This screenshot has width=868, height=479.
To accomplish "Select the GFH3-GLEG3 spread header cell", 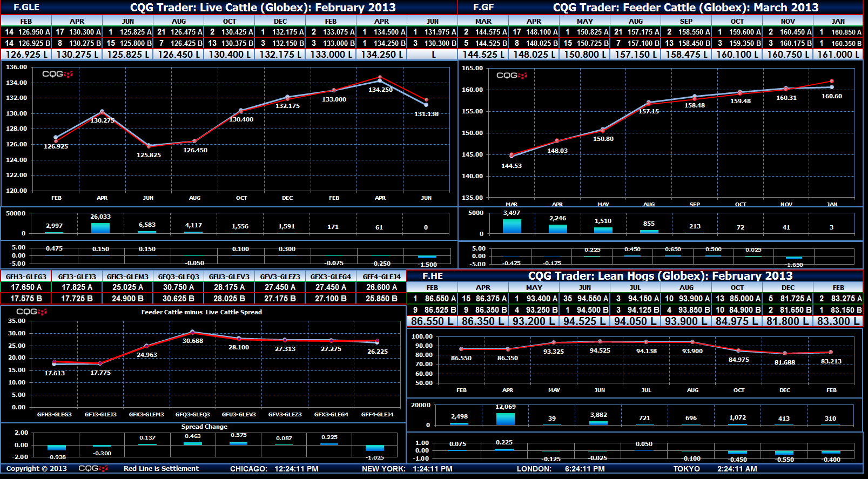I will click(x=26, y=276).
